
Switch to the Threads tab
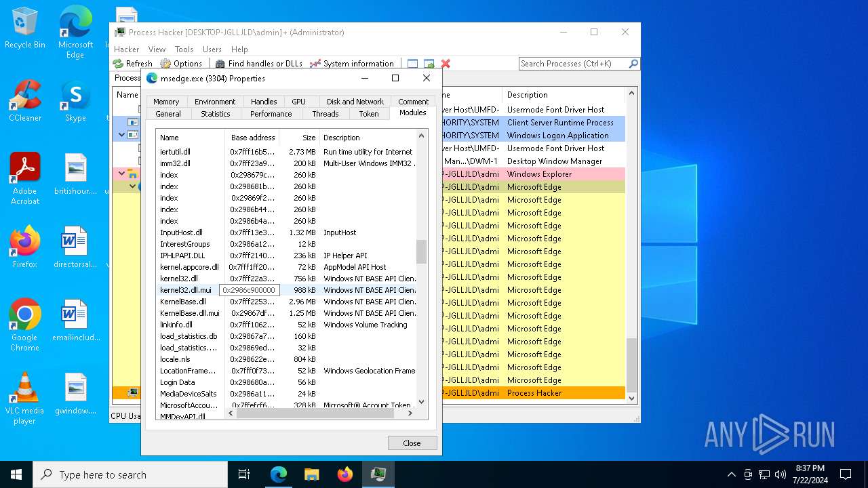pos(325,114)
